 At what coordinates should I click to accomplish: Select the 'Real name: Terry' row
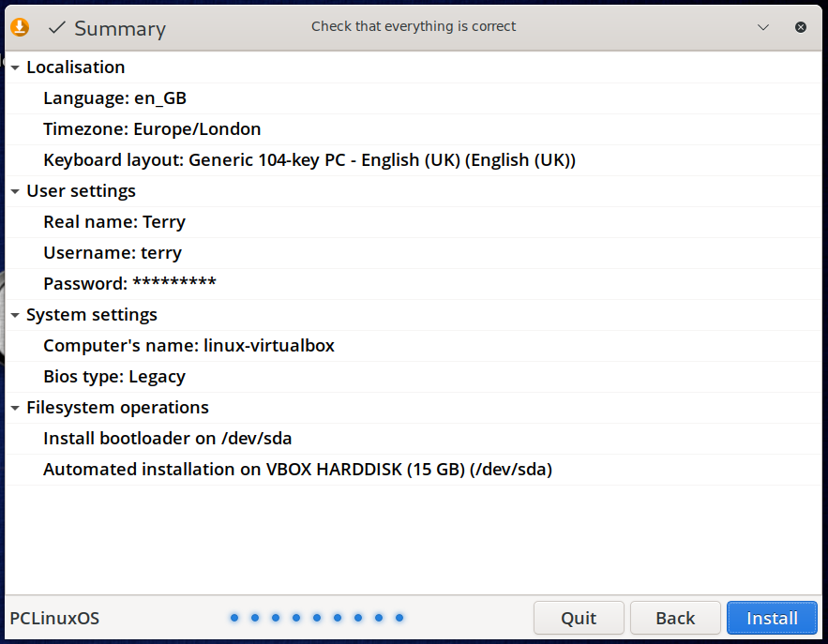coord(414,222)
